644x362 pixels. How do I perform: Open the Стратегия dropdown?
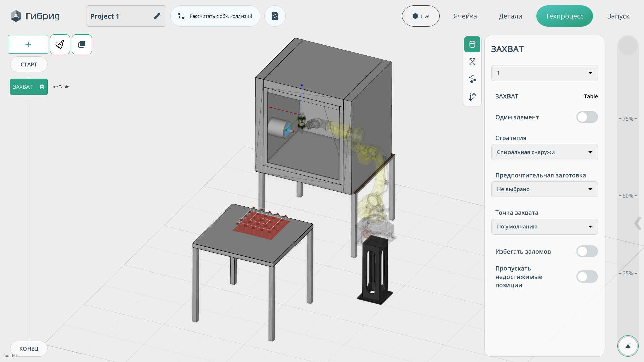pyautogui.click(x=544, y=152)
